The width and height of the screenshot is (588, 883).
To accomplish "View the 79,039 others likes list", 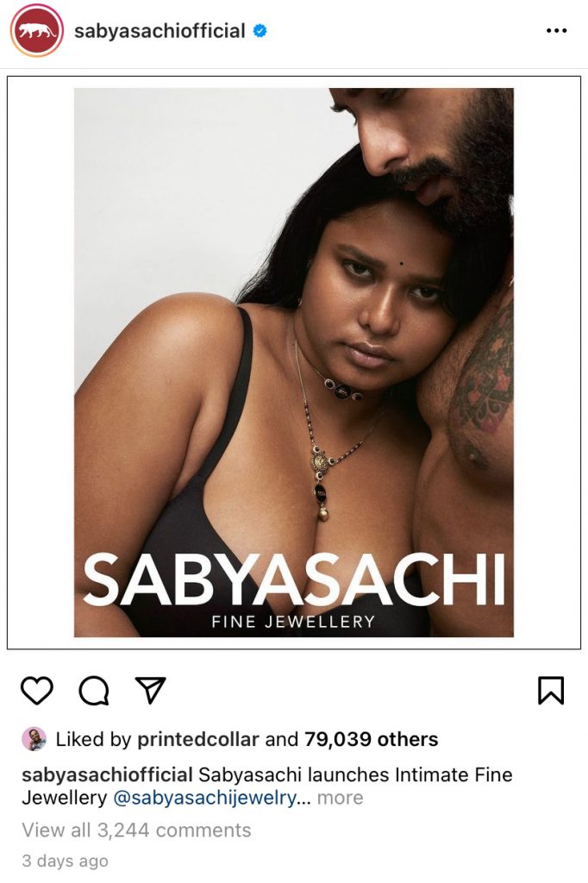I will click(x=371, y=739).
